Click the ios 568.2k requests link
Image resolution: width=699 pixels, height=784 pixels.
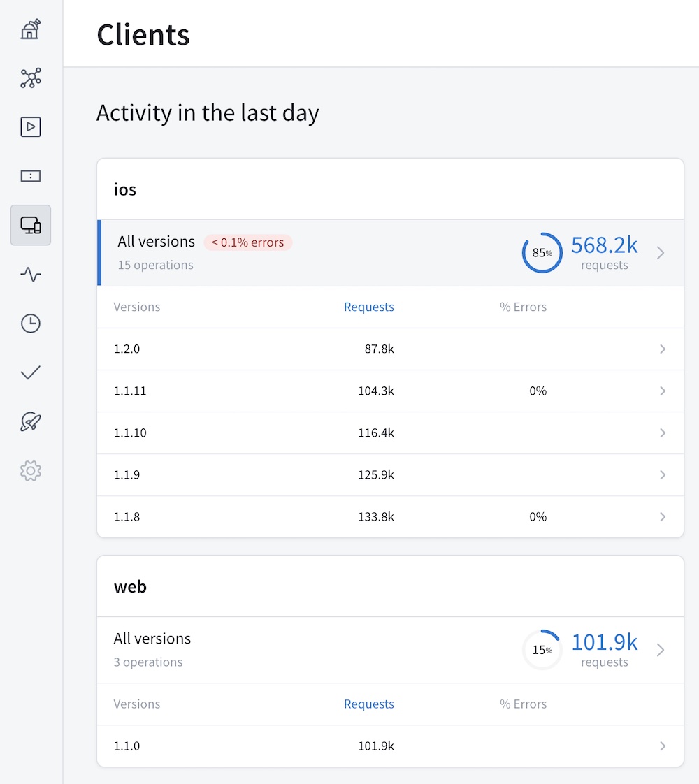pyautogui.click(x=604, y=246)
